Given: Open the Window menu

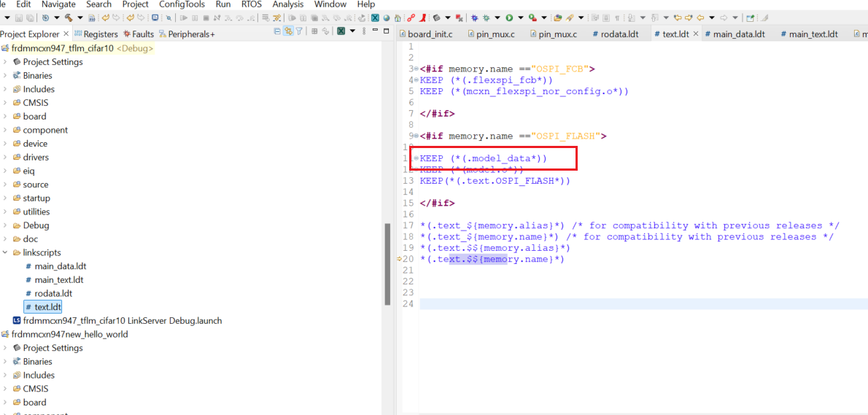Looking at the screenshot, I should tap(330, 4).
